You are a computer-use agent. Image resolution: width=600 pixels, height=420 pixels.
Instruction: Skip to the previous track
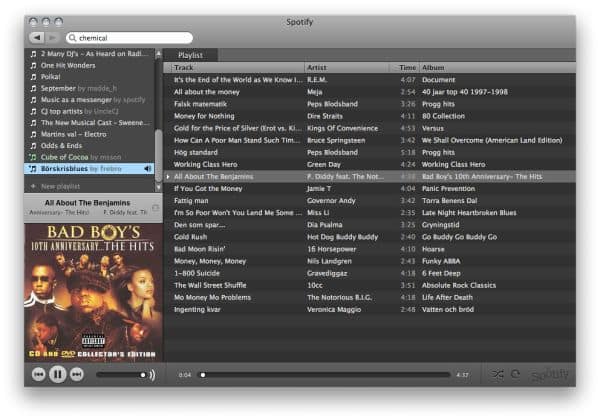[x=39, y=374]
